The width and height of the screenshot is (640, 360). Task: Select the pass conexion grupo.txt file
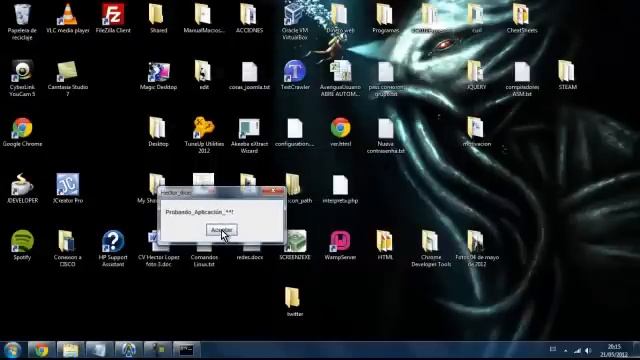tap(385, 78)
